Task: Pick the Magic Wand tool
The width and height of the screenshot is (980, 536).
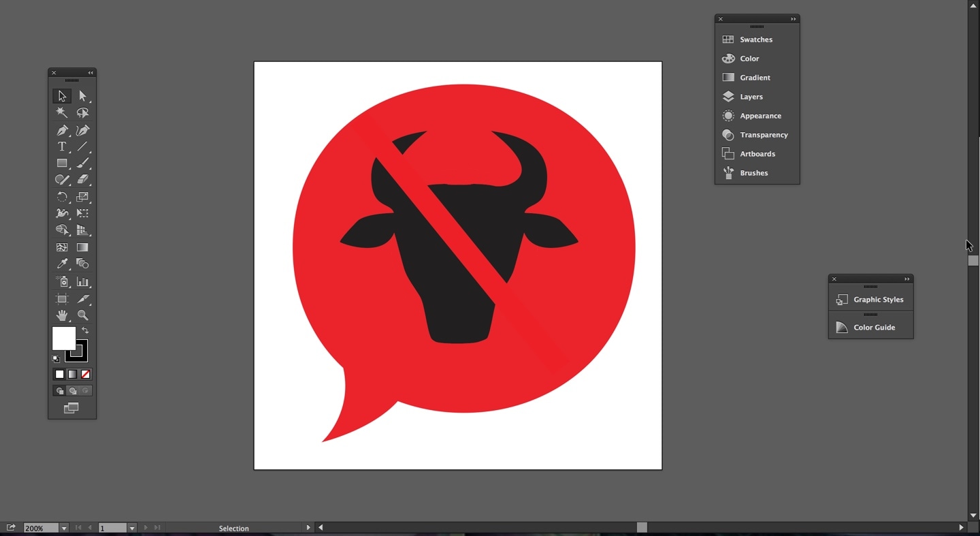Action: (x=62, y=113)
